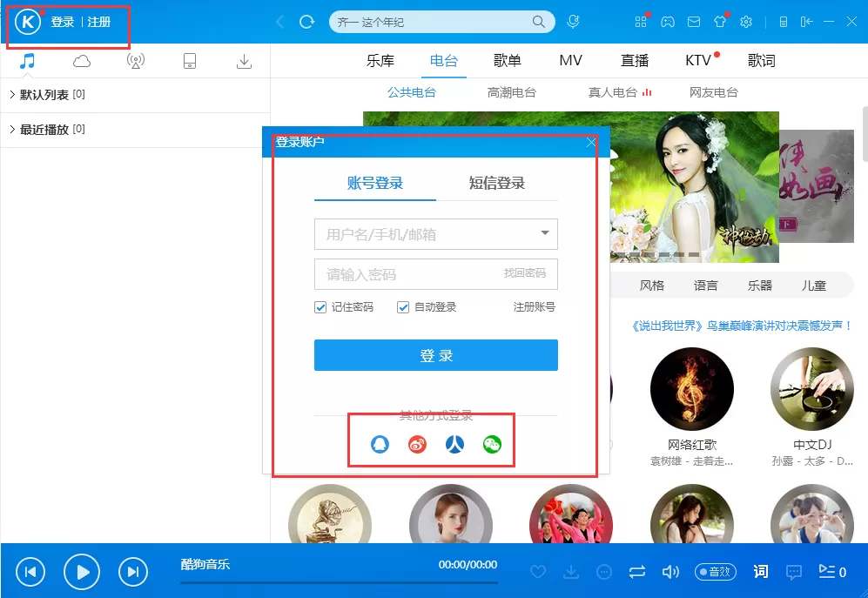Screen dimensions: 868x598
Task: Open the download manager sidebar icon
Action: 244,61
